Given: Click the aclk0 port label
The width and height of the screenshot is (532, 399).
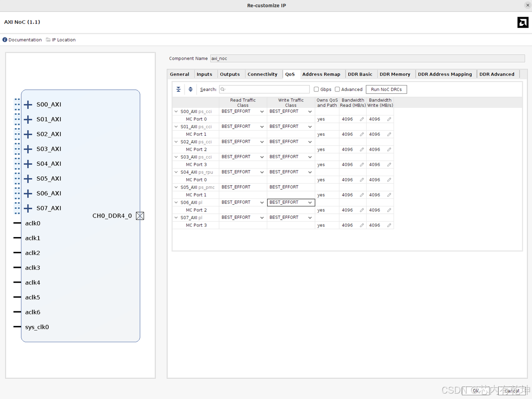Looking at the screenshot, I should (x=33, y=223).
